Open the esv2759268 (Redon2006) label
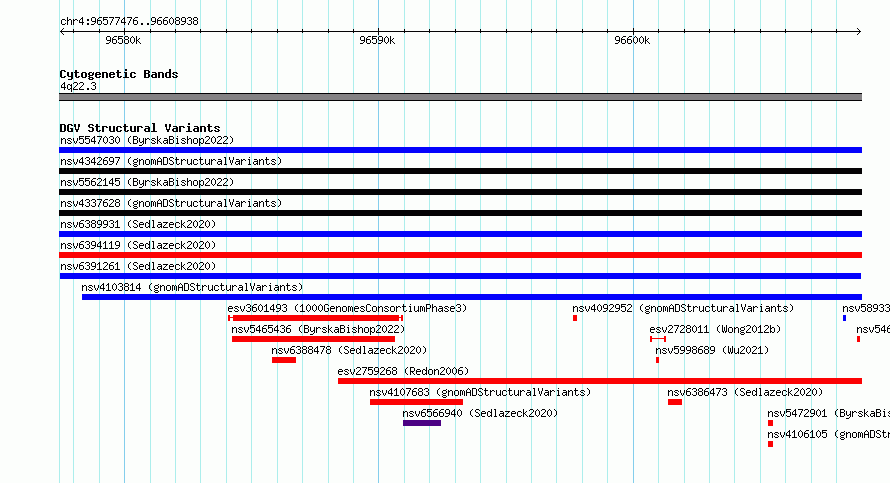 pos(404,371)
